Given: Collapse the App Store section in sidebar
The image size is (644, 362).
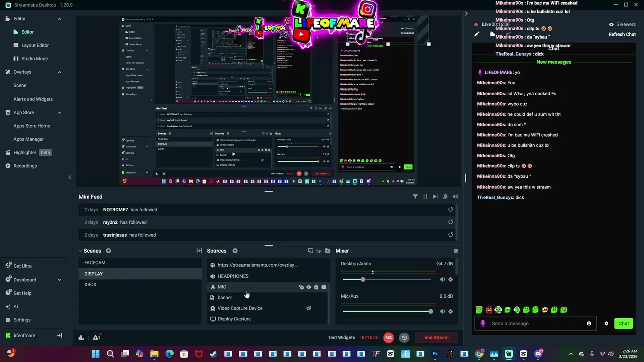Looking at the screenshot, I should point(59,112).
